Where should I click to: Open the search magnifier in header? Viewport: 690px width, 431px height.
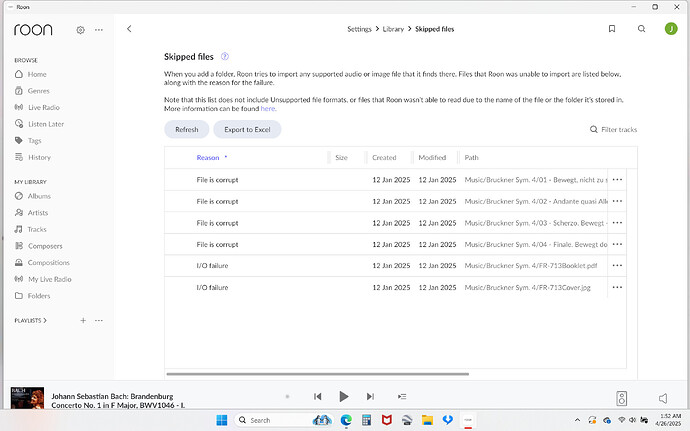642,29
